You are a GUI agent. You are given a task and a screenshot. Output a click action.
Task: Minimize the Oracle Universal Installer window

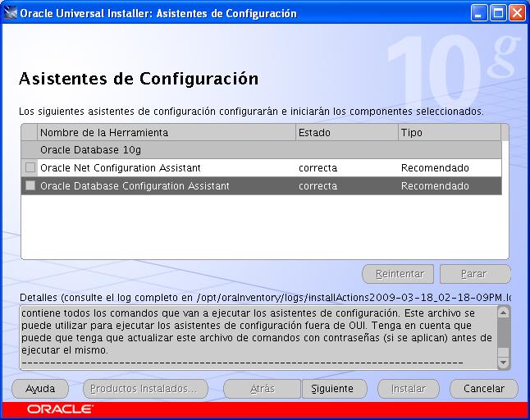(x=478, y=13)
